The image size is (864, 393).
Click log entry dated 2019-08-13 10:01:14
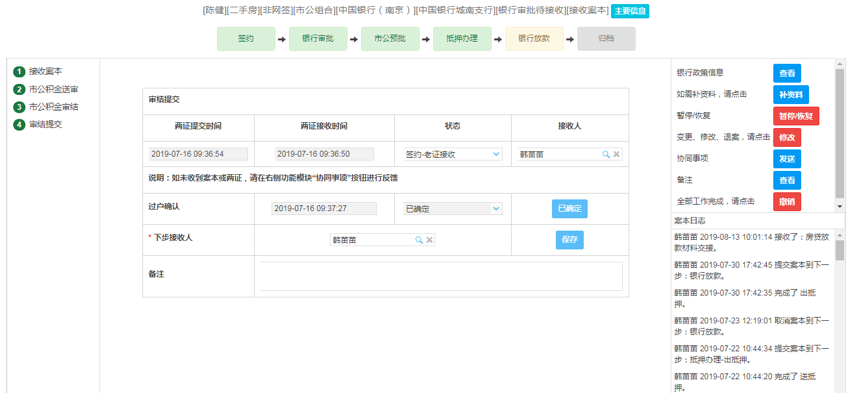(x=752, y=242)
